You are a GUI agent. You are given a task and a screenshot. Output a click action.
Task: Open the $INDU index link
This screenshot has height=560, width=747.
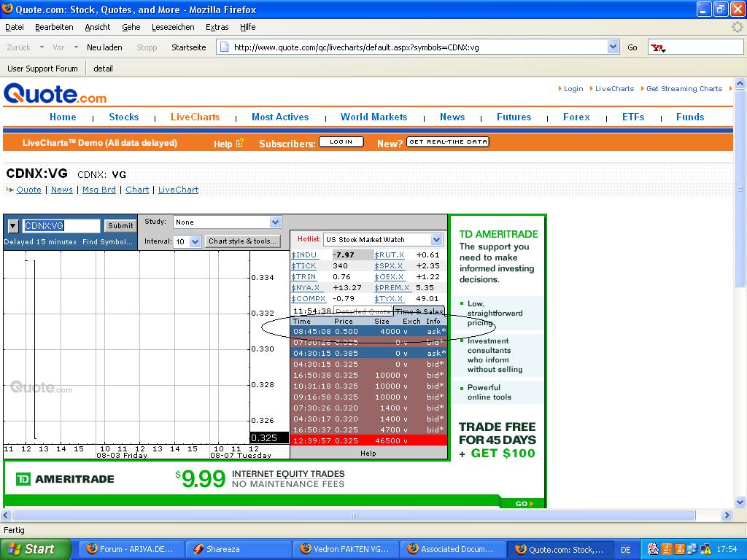[x=304, y=255]
